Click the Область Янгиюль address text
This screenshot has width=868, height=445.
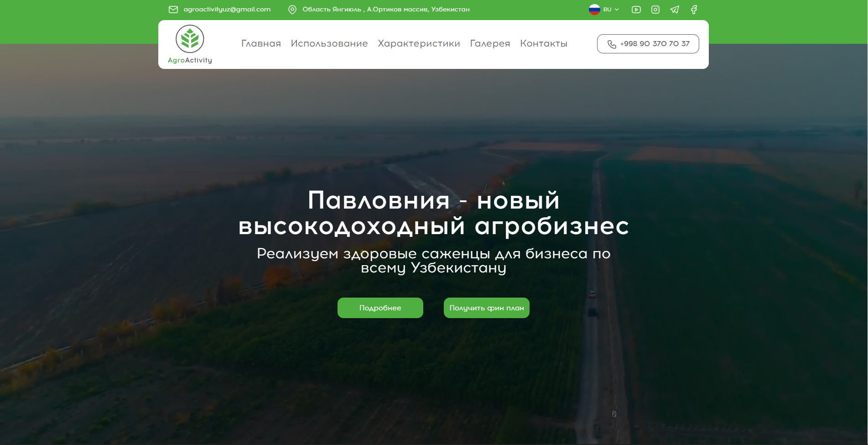click(x=386, y=9)
